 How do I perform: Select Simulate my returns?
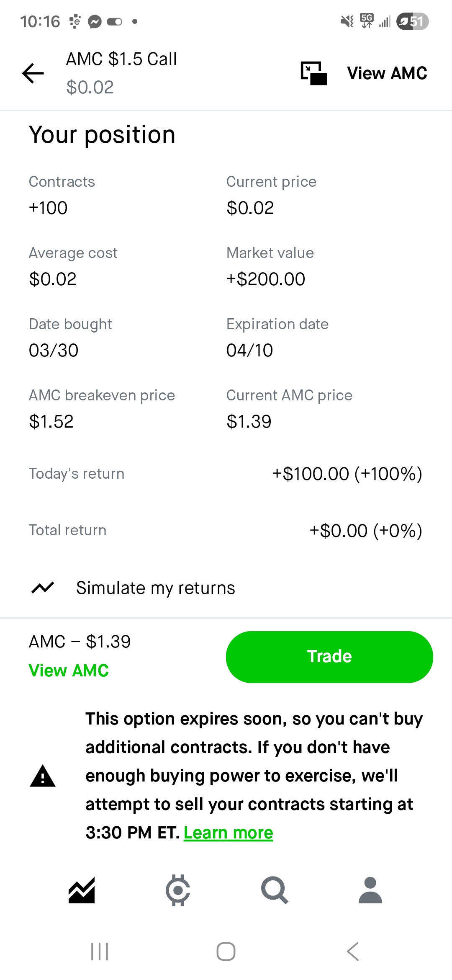(x=155, y=588)
